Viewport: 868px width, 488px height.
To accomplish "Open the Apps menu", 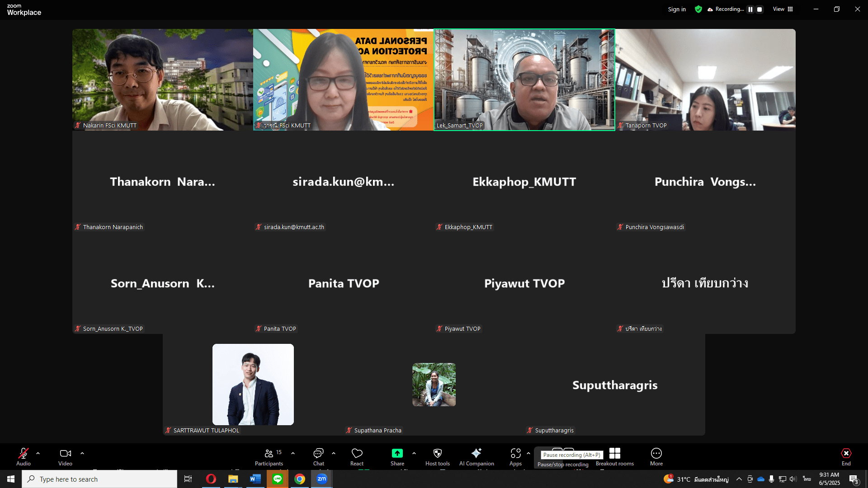I will [x=515, y=456].
